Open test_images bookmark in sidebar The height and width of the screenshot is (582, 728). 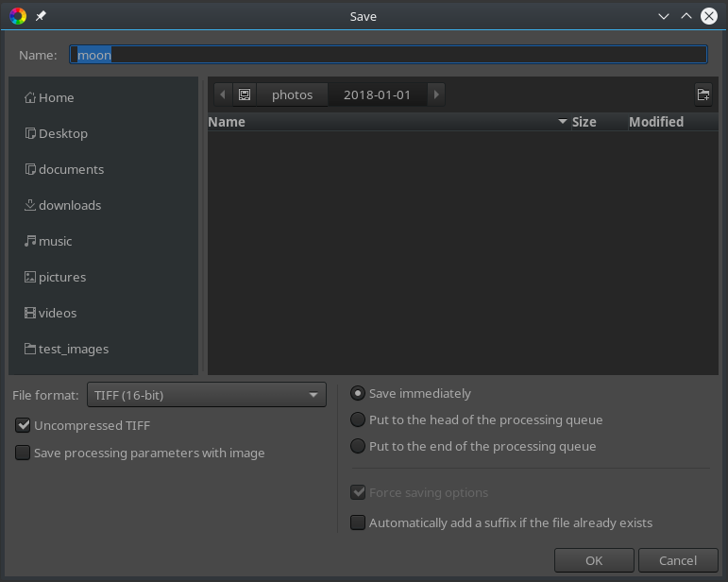click(x=73, y=349)
